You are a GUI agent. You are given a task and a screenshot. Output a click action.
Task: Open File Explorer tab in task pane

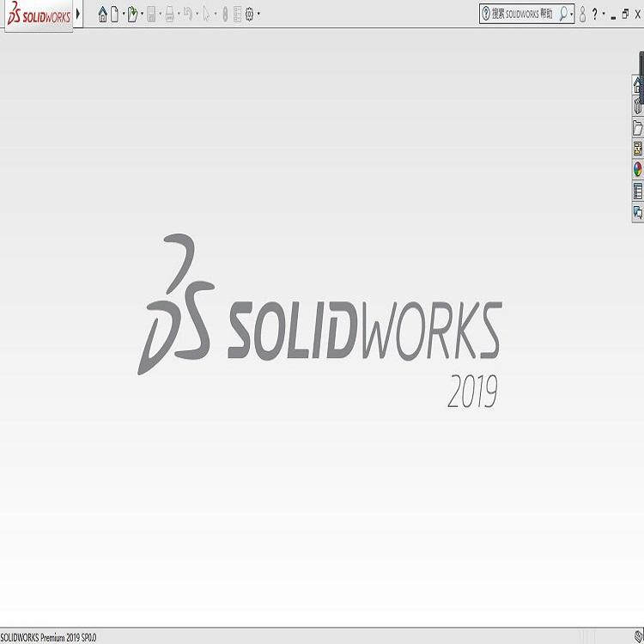(x=637, y=128)
